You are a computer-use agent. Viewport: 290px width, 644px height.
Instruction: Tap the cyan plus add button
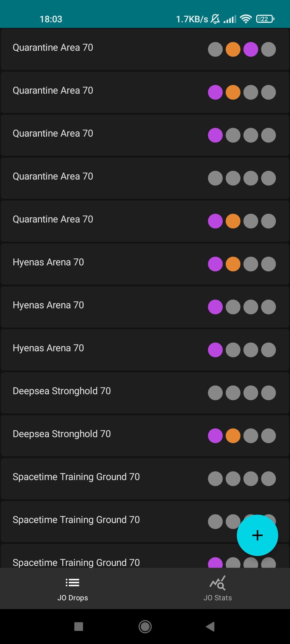(x=257, y=535)
